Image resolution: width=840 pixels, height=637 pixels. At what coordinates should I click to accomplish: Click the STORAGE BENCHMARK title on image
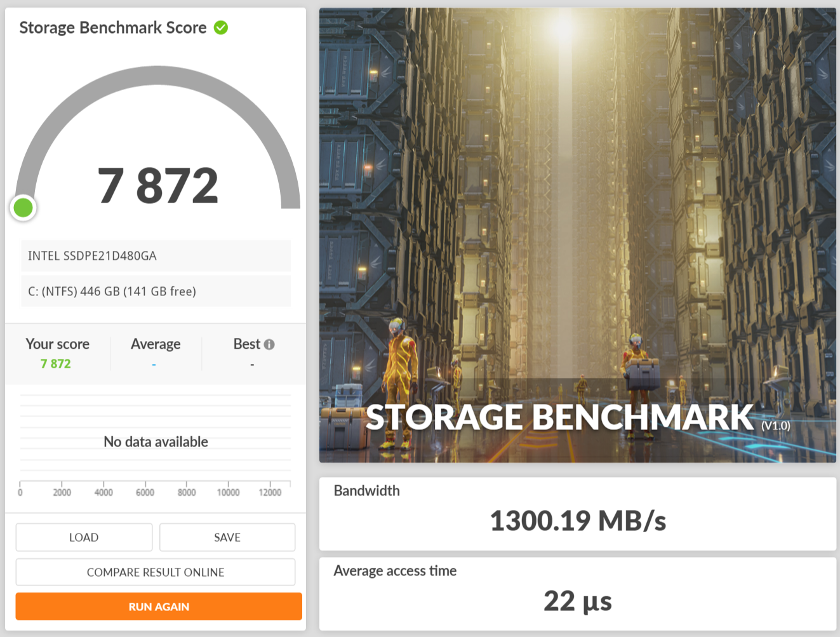(x=559, y=417)
